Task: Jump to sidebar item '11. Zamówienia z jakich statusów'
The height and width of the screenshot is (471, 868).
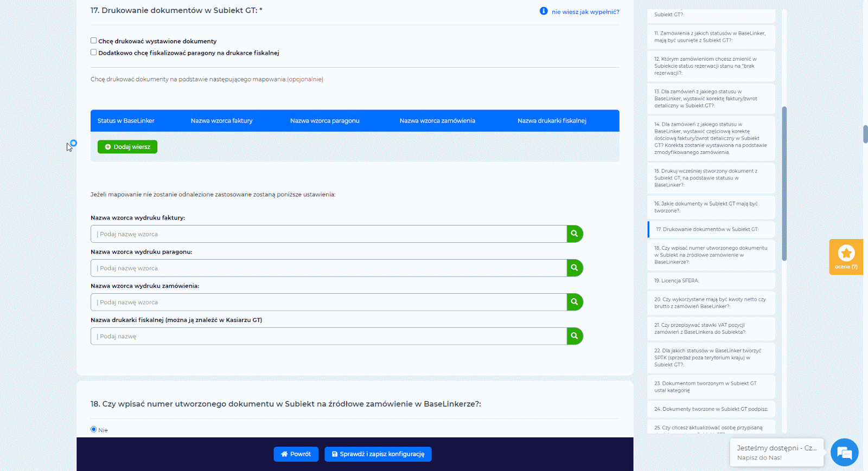Action: coord(711,37)
